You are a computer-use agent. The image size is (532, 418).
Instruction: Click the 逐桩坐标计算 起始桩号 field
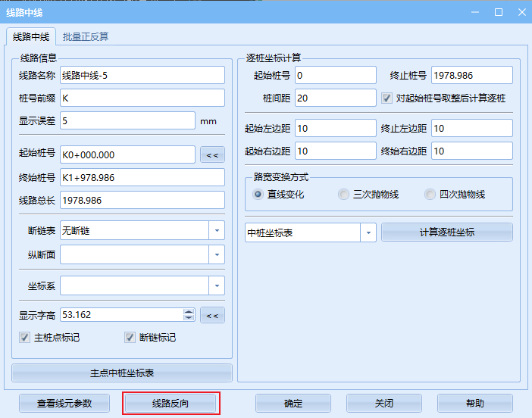(336, 75)
